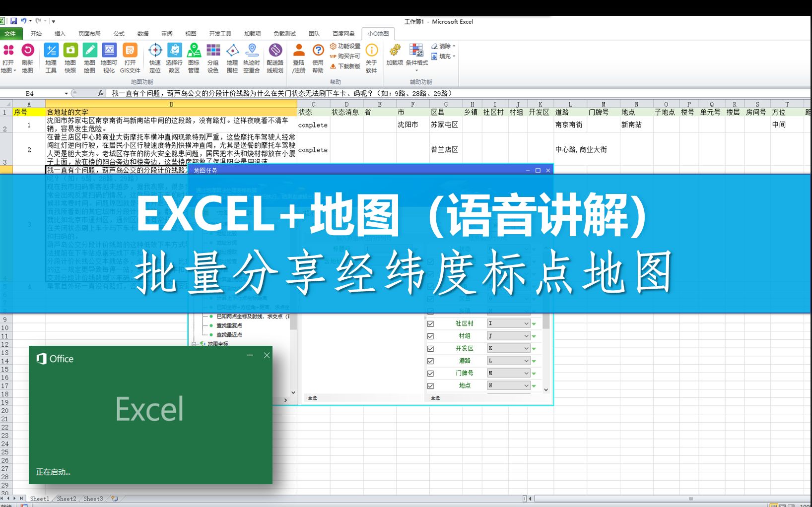Click the 加载项 add-ins gear icon
Image resolution: width=812 pixels, height=507 pixels.
[x=395, y=55]
